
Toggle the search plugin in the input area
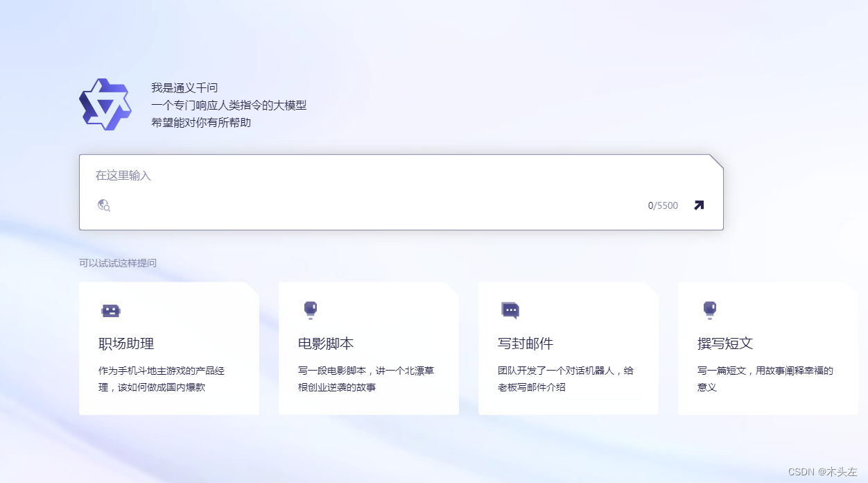(104, 205)
